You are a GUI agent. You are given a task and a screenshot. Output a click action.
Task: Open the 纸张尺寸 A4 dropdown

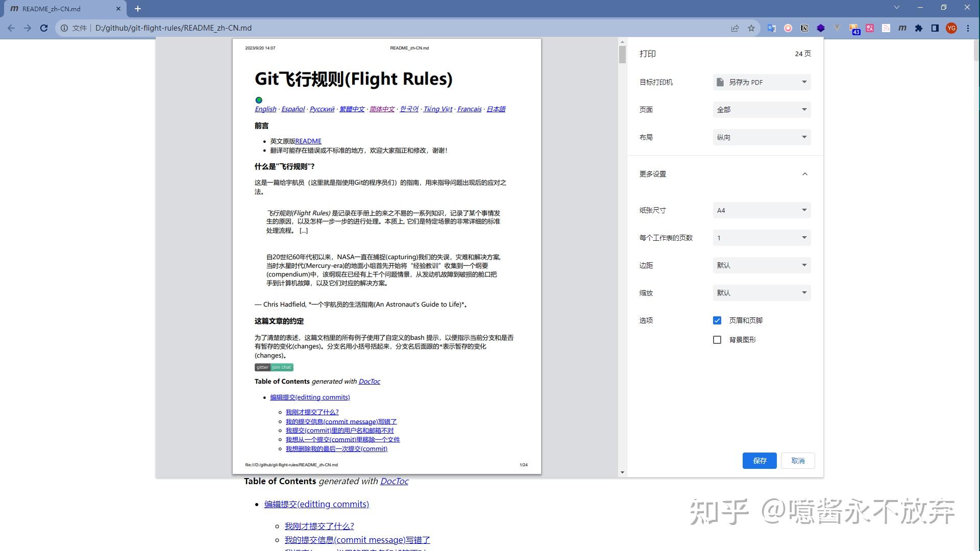pos(762,210)
